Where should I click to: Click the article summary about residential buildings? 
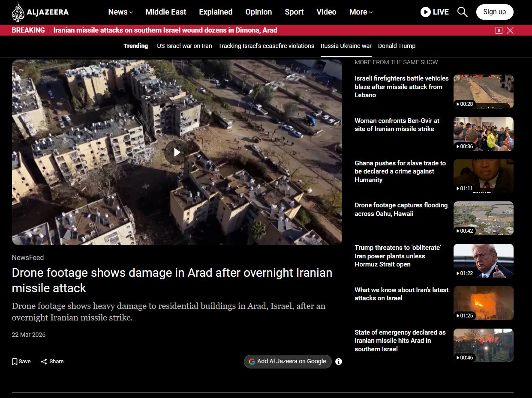click(168, 312)
